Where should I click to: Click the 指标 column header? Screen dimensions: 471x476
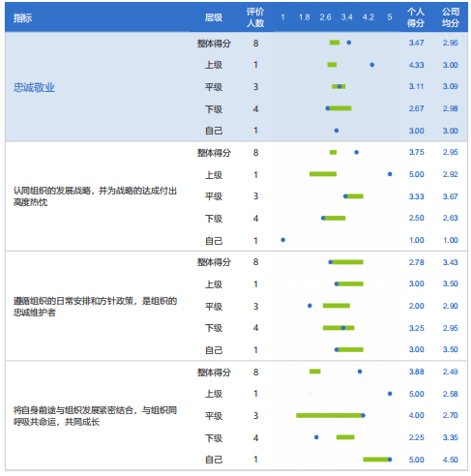coord(22,18)
